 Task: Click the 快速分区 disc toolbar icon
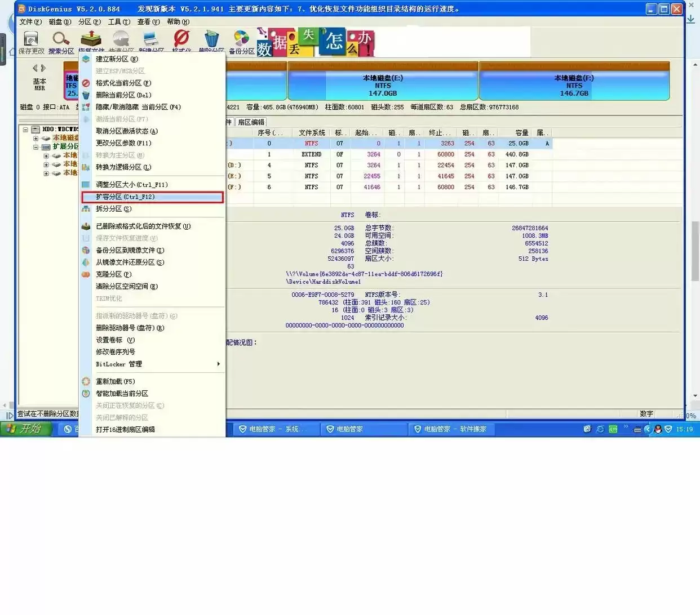(121, 39)
